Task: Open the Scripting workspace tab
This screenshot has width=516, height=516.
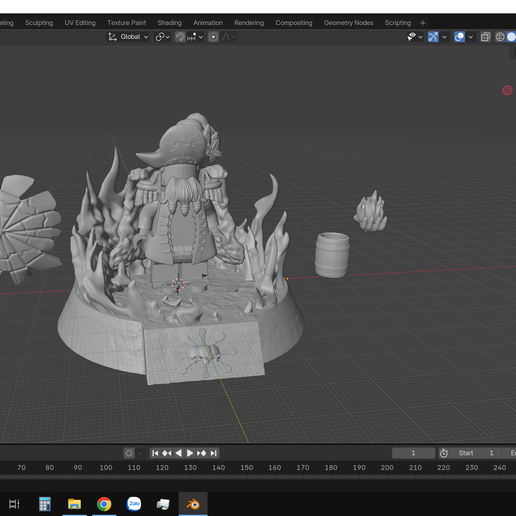Action: [x=398, y=23]
